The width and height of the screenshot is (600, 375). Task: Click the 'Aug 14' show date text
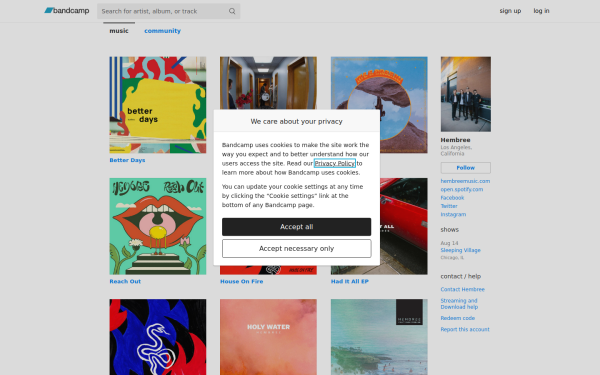pos(449,243)
